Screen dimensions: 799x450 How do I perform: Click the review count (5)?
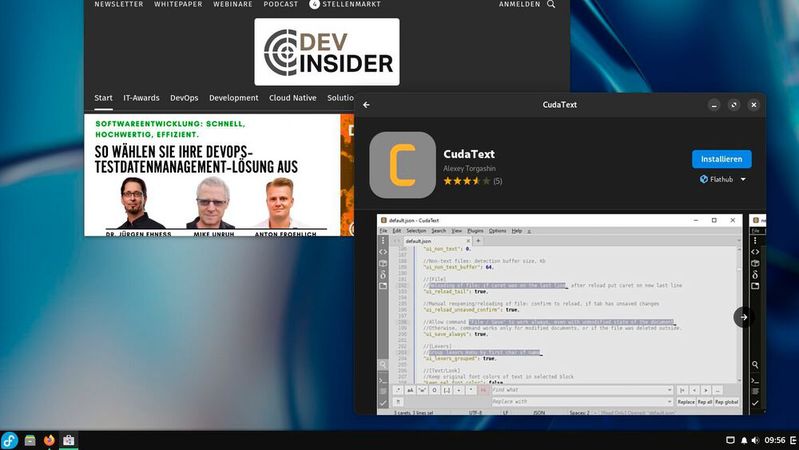(498, 181)
